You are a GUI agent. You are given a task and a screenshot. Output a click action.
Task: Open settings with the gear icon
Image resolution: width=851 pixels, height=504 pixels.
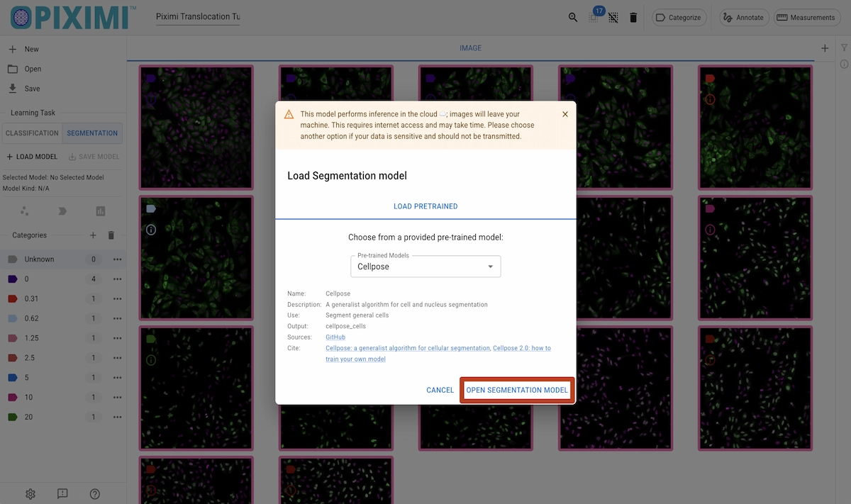(x=30, y=494)
